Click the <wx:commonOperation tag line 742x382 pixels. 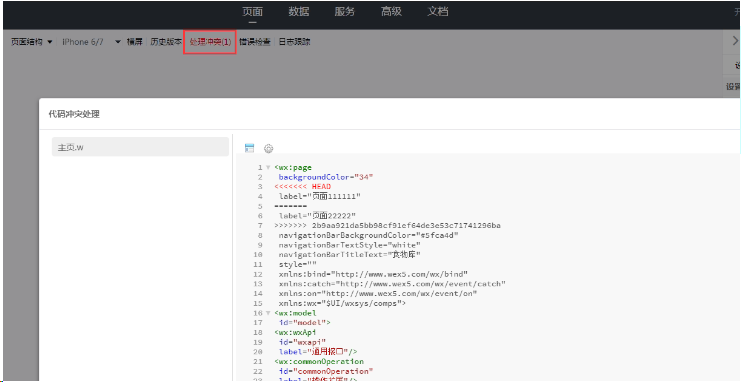coord(319,361)
